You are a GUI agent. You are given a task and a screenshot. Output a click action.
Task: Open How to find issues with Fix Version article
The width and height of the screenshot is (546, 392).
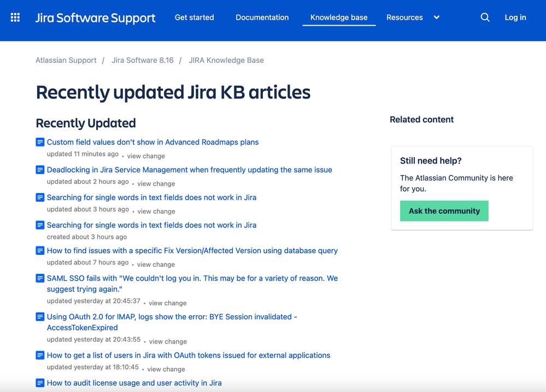[x=192, y=250]
